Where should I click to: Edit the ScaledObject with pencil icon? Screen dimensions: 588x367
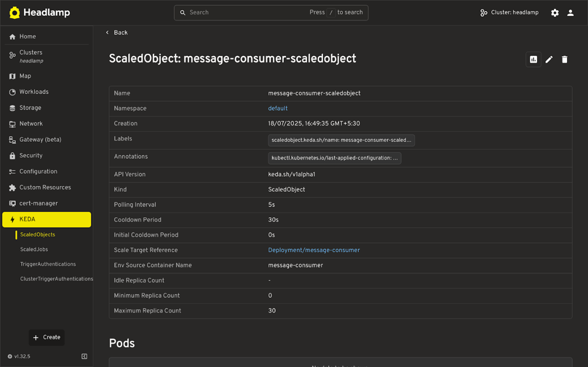[549, 60]
